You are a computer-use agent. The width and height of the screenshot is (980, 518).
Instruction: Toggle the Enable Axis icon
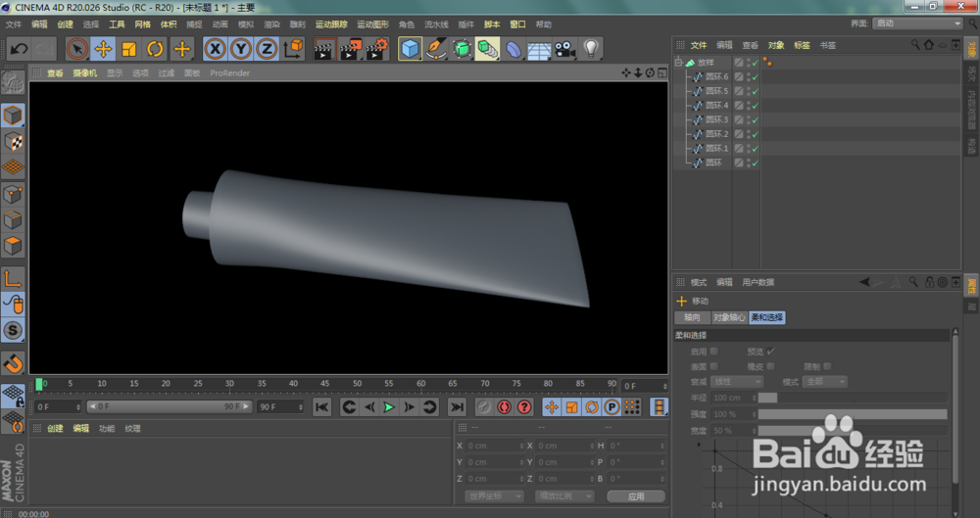13,278
